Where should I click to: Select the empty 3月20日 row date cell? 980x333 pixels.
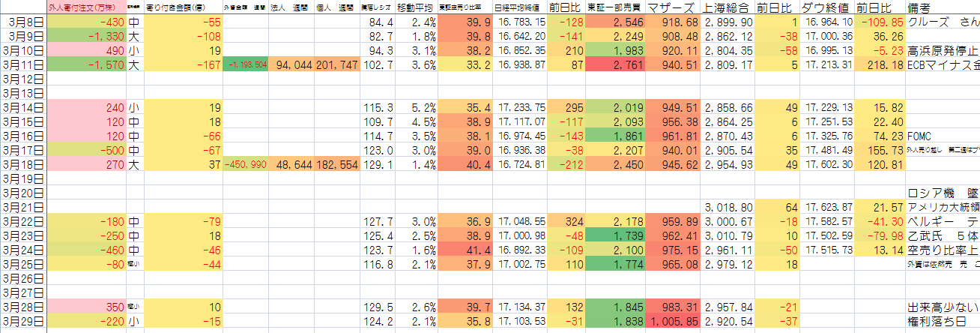point(24,193)
